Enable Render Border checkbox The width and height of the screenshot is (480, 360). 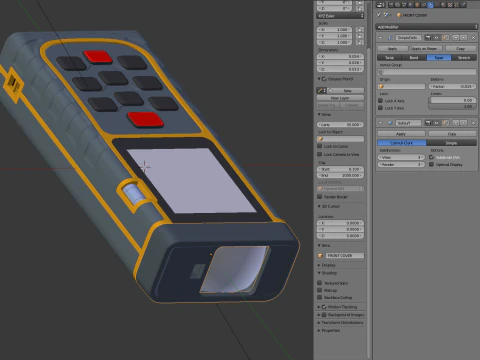click(x=319, y=197)
